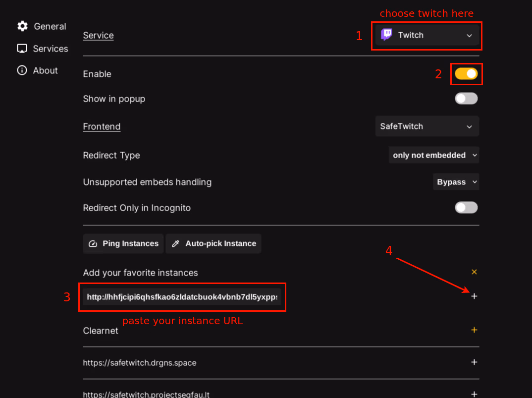Screen dimensions: 532x398
Task: Select the Services sidebar icon
Action: click(x=22, y=48)
